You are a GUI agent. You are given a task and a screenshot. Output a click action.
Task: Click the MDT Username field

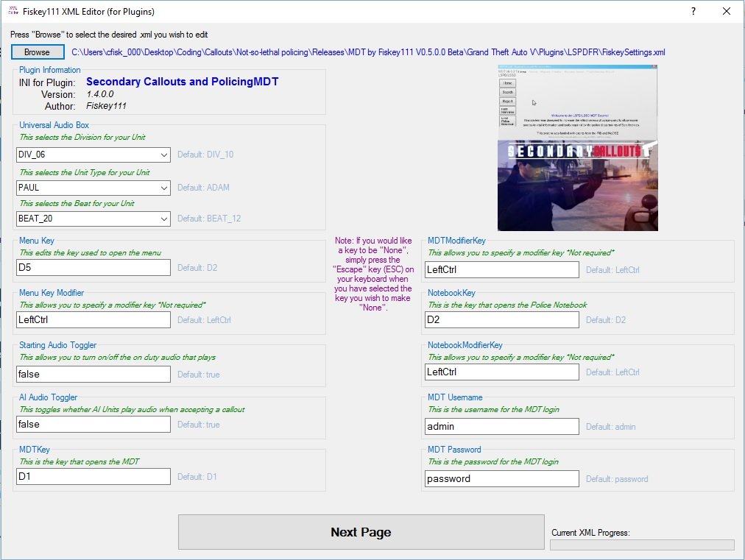pos(502,427)
